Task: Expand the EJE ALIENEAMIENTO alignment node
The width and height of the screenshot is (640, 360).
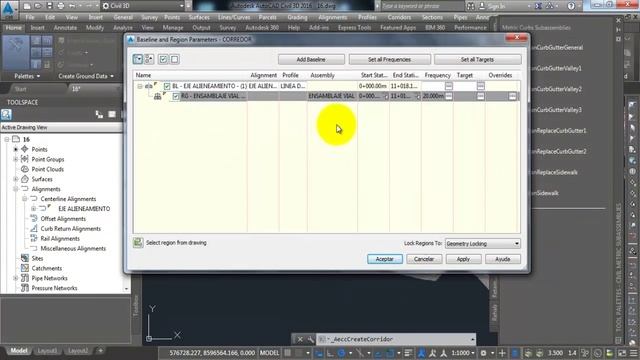Action: pos(34,209)
